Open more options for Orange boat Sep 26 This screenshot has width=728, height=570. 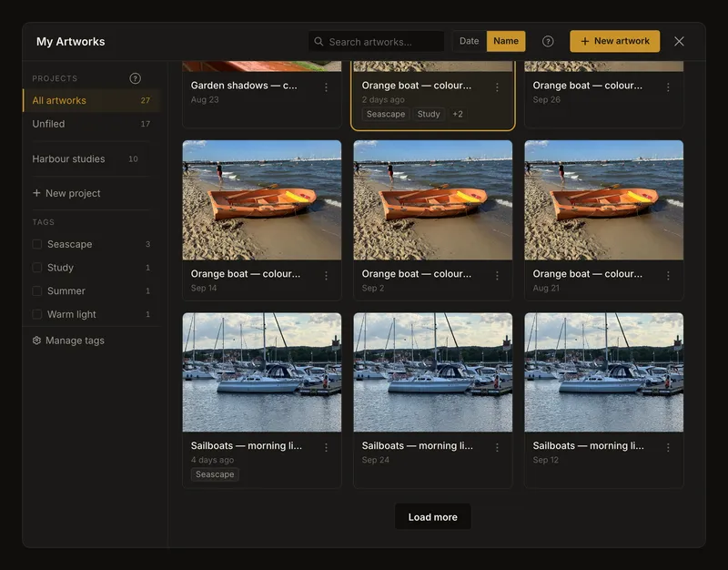pyautogui.click(x=668, y=87)
